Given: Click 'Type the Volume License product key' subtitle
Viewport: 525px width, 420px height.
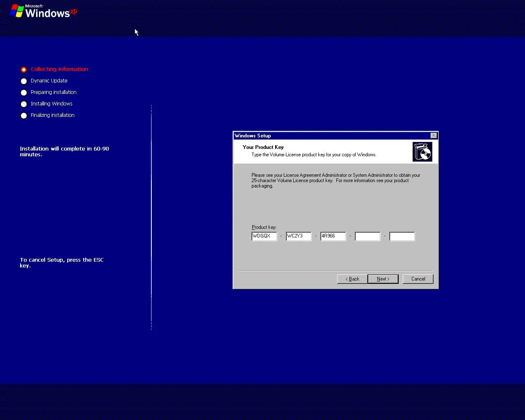Looking at the screenshot, I should tap(314, 155).
